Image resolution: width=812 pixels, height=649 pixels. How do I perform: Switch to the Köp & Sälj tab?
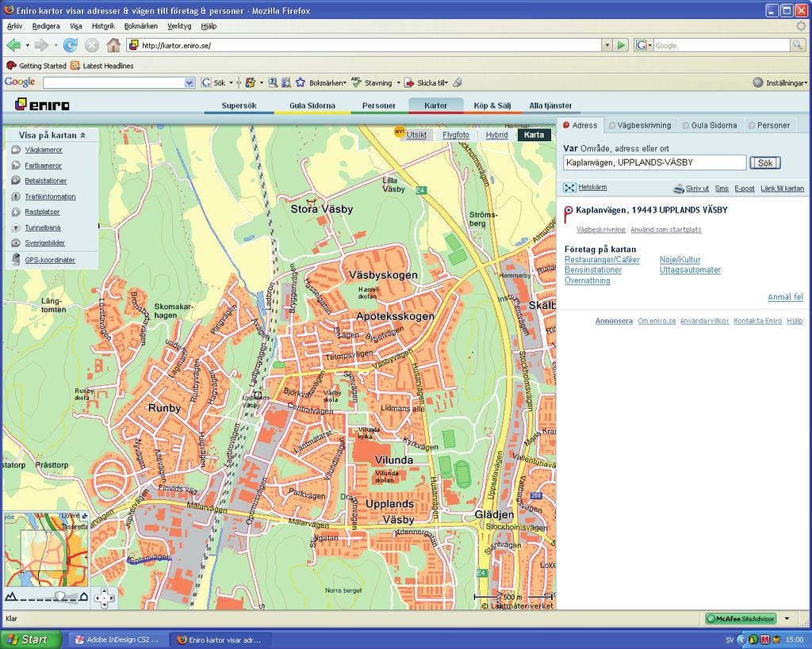tap(492, 105)
